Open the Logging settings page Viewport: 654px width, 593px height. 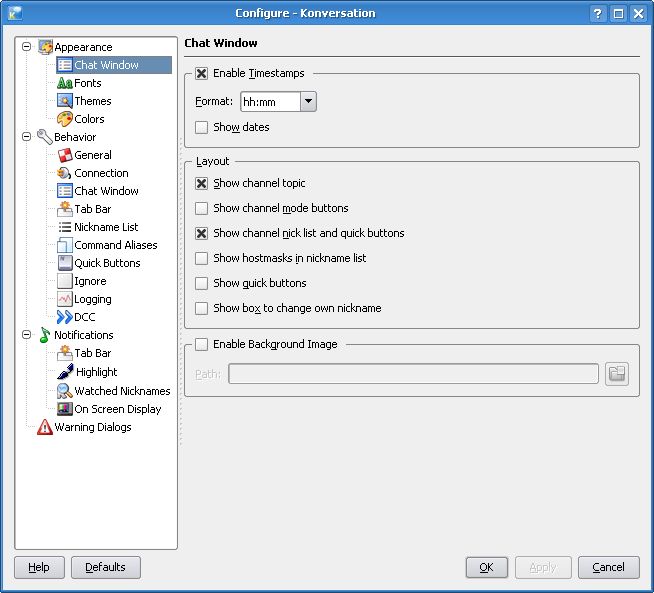93,299
